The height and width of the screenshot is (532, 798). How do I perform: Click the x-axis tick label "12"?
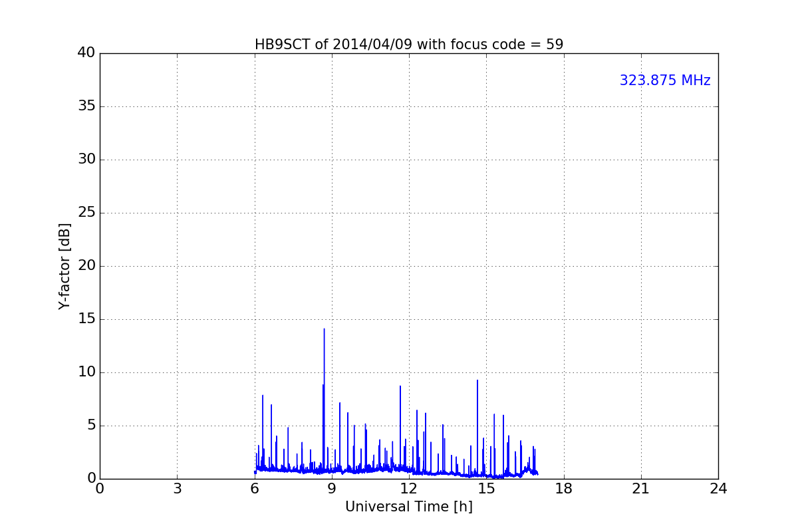409,488
